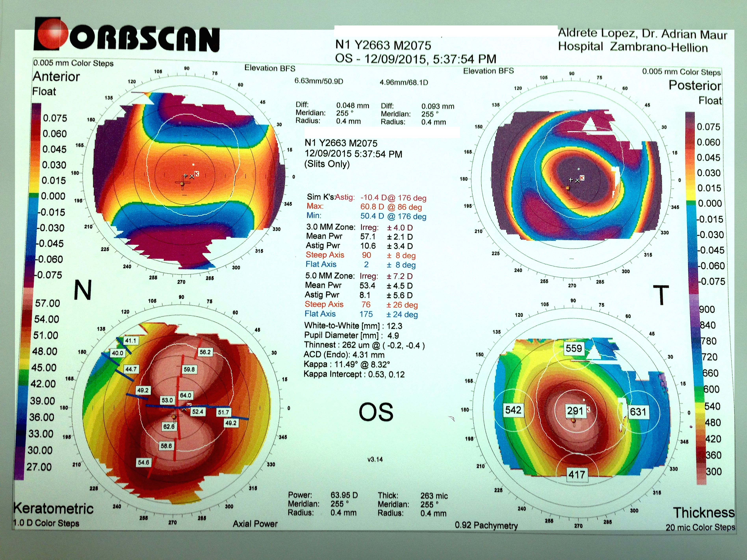Click the Anterior map title

[56, 77]
